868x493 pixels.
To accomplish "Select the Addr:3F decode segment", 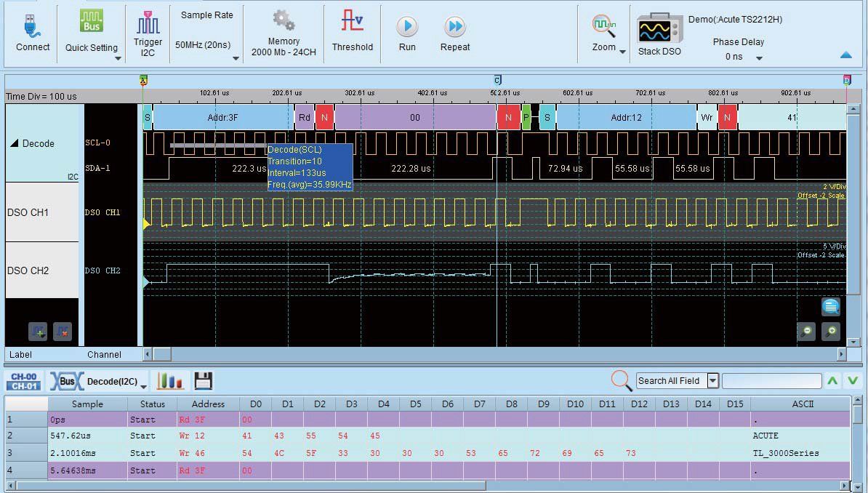I will click(222, 118).
